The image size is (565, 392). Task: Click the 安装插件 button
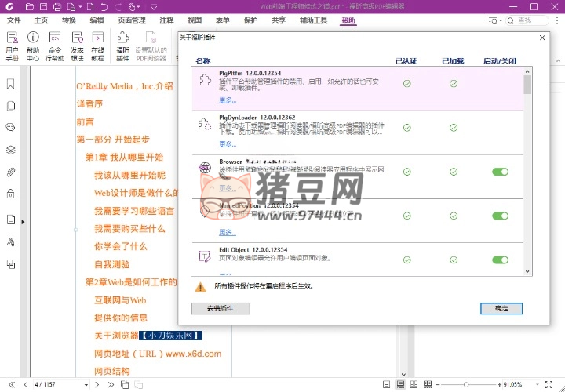220,309
